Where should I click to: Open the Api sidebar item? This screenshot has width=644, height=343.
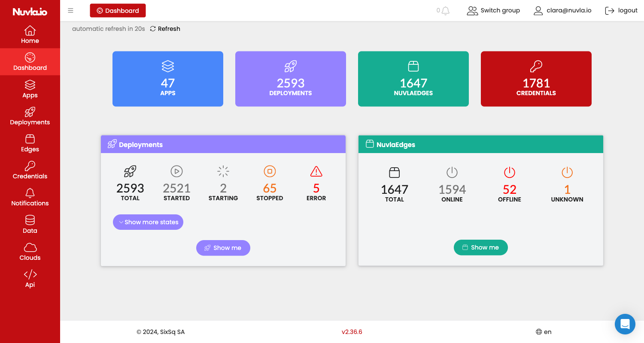30,279
